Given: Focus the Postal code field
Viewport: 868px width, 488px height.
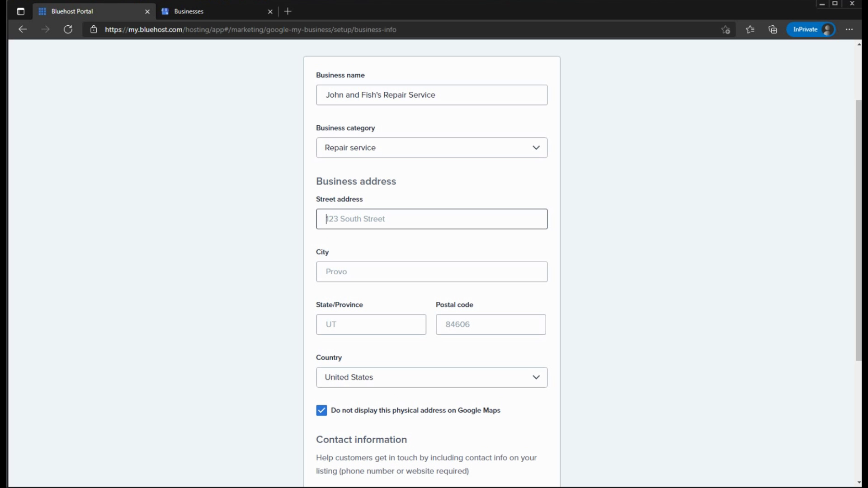Looking at the screenshot, I should coord(491,324).
